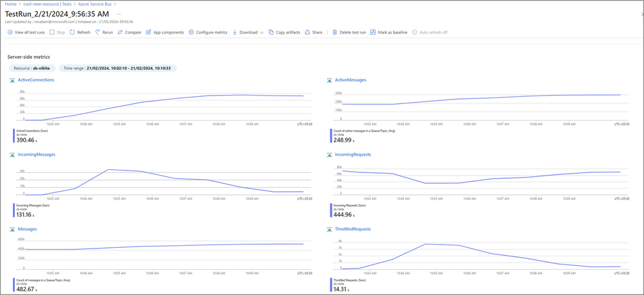This screenshot has height=295, width=644.
Task: Open the ellipsis menu beside test run title
Action: [119, 14]
